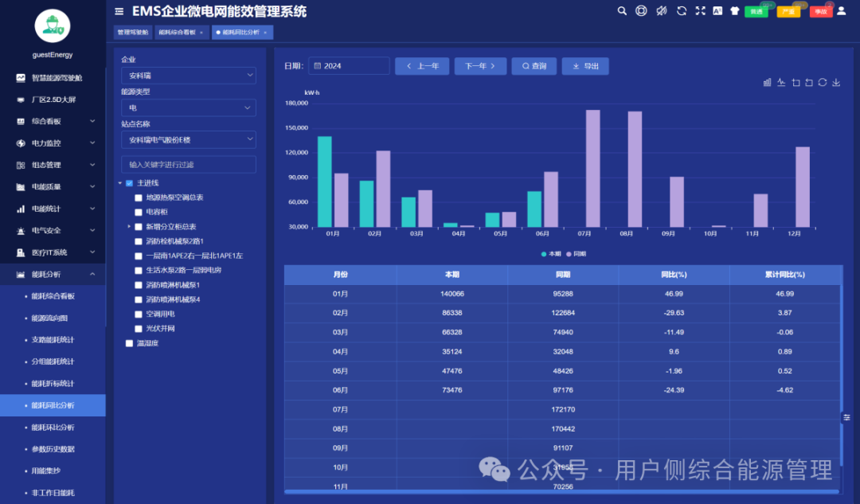Toggle the 本期 legend color swatch
The width and height of the screenshot is (860, 504).
(x=545, y=254)
